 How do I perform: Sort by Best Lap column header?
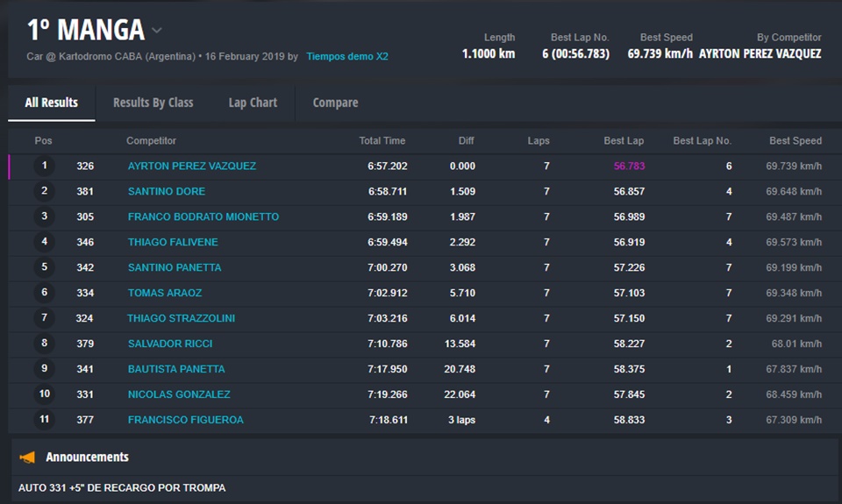[x=624, y=140]
